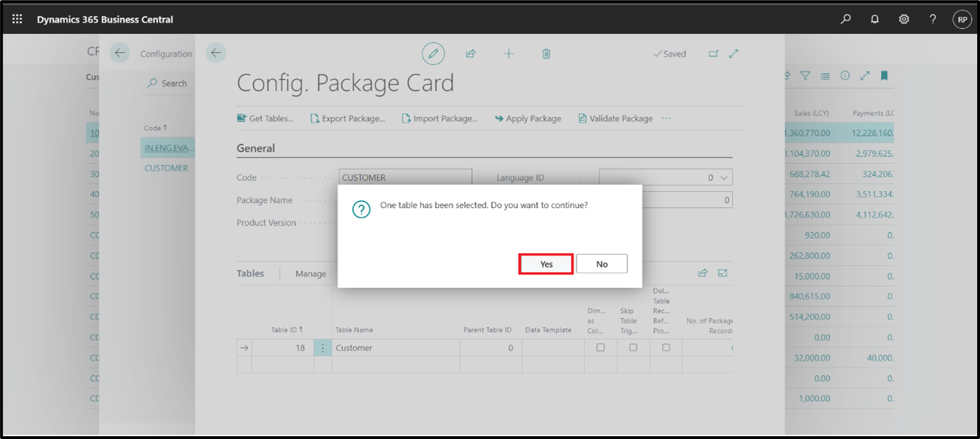
Task: Click the trash icon to delete the package
Action: 546,54
